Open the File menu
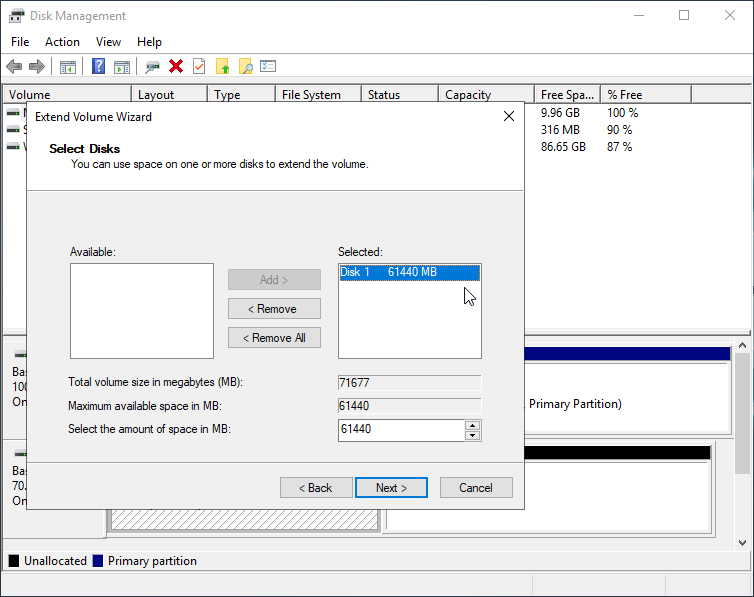This screenshot has height=597, width=754. coord(20,42)
